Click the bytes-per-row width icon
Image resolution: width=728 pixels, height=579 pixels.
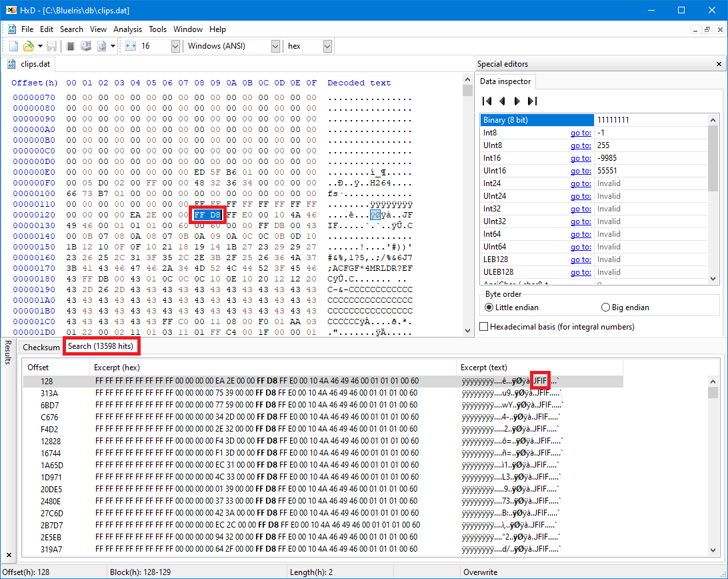coord(131,46)
